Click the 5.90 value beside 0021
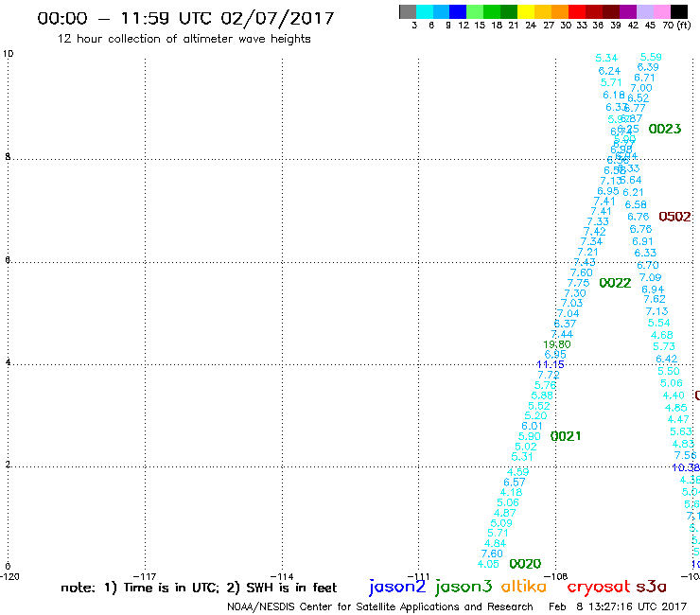 (529, 436)
